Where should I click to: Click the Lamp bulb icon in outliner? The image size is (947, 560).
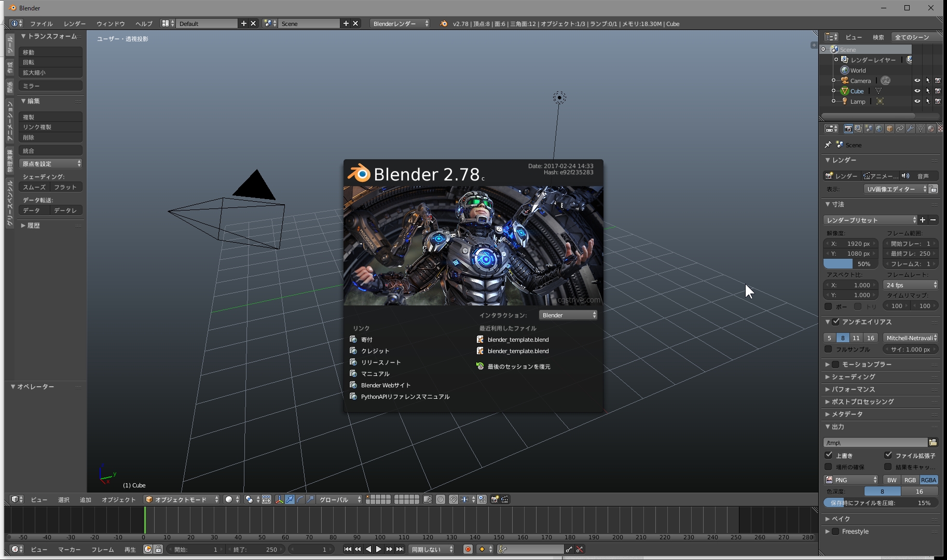tap(845, 101)
